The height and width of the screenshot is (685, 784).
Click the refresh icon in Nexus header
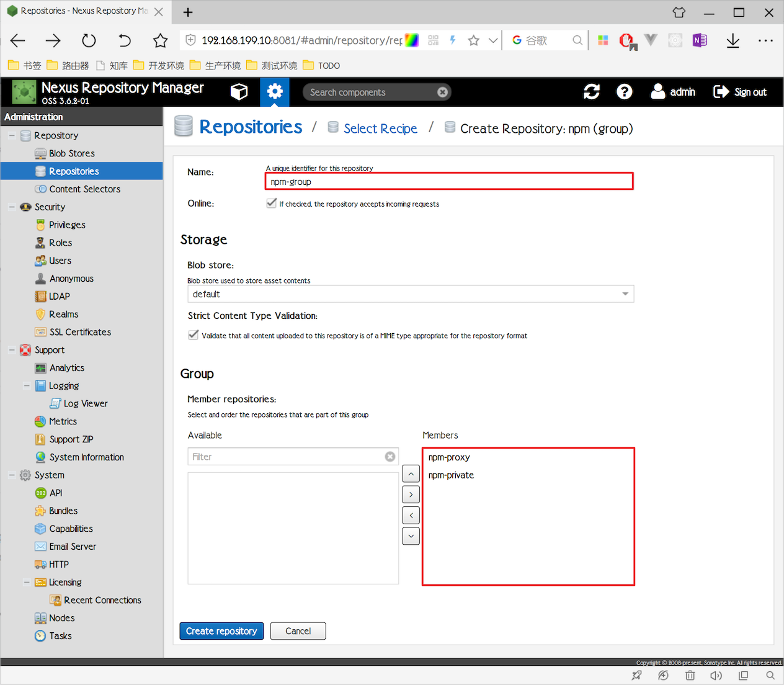click(x=592, y=92)
